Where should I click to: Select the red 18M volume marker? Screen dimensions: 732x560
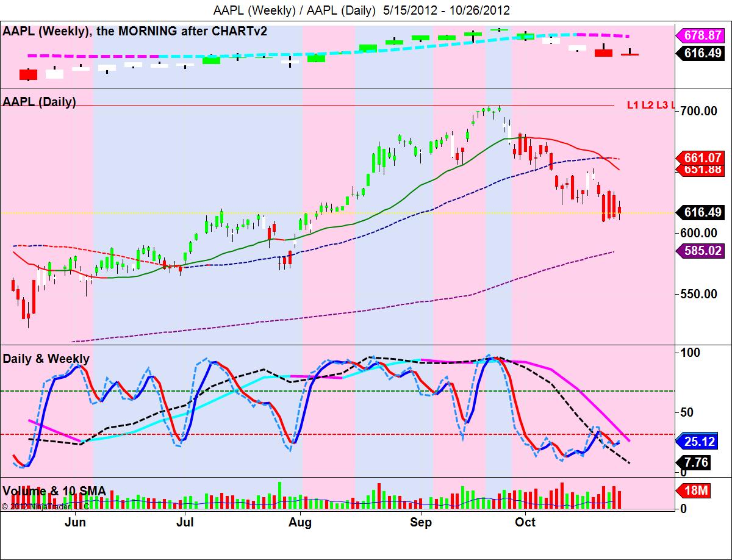point(694,491)
